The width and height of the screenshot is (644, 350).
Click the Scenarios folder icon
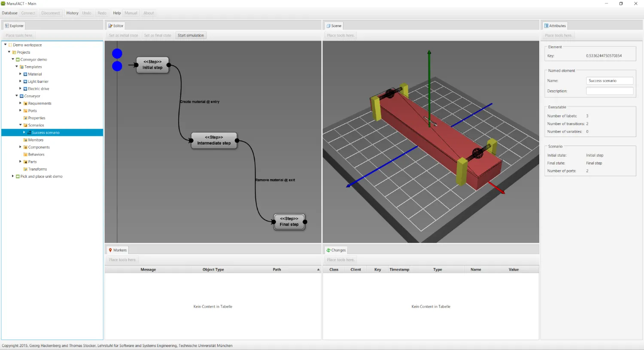click(25, 125)
